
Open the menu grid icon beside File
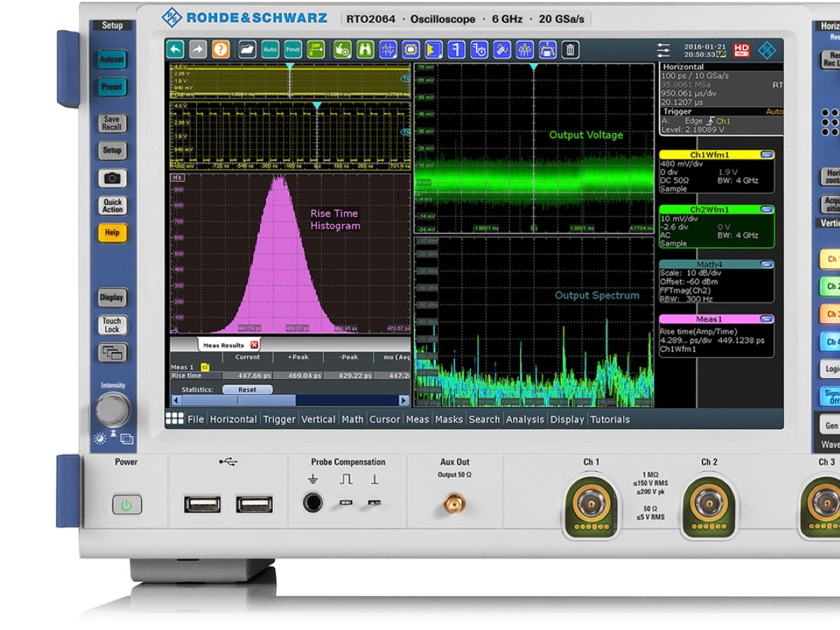pyautogui.click(x=174, y=419)
